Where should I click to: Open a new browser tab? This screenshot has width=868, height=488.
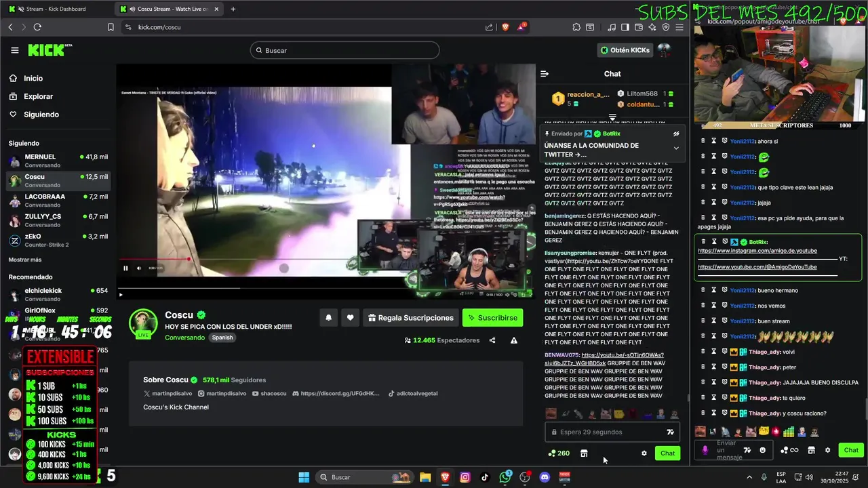(233, 9)
